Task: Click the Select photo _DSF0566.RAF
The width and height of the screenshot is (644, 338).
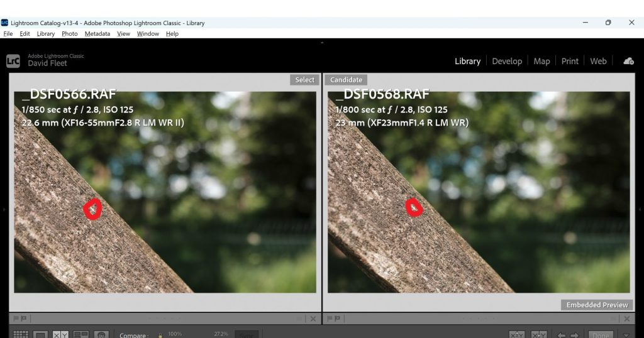Action: pyautogui.click(x=165, y=192)
